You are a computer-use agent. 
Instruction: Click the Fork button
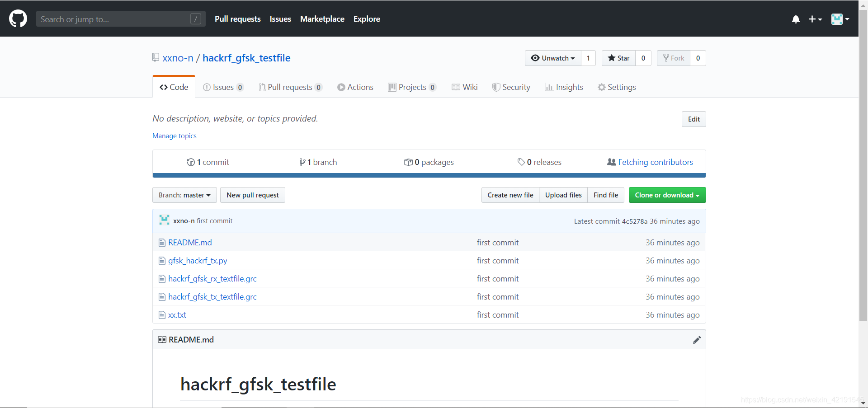(674, 58)
